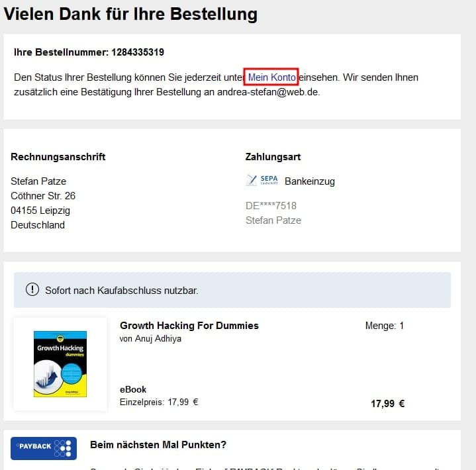Click the email address andrea-stefan@web.de
This screenshot has width=476, height=470.
(267, 92)
